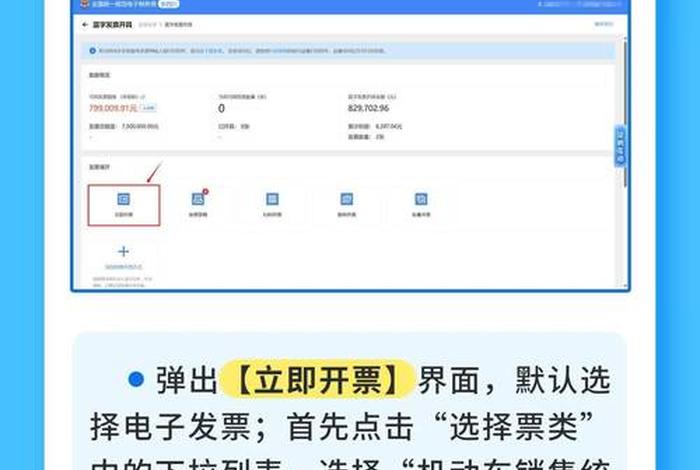Click the vertical scrollbar of the invoice page
This screenshot has width=700, height=470.
tap(625, 112)
